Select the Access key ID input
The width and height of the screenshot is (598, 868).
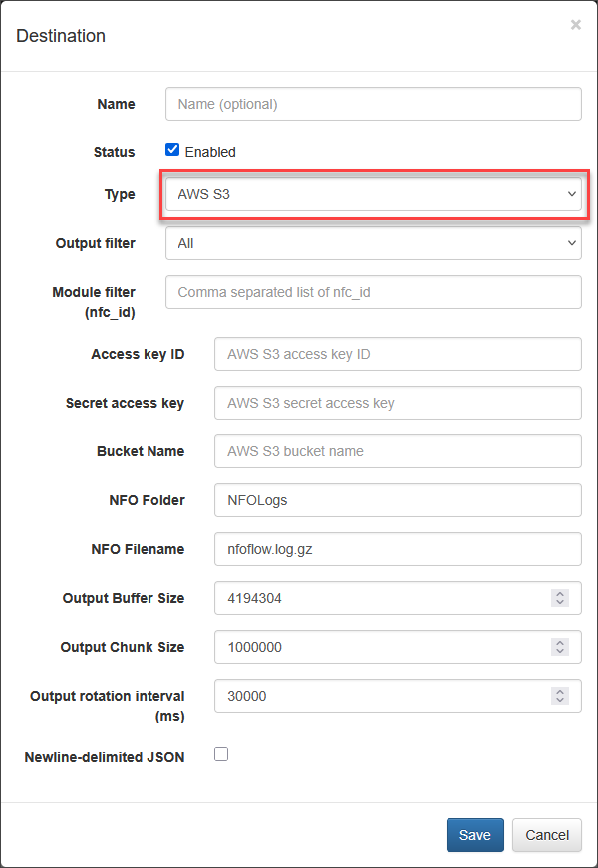398,354
